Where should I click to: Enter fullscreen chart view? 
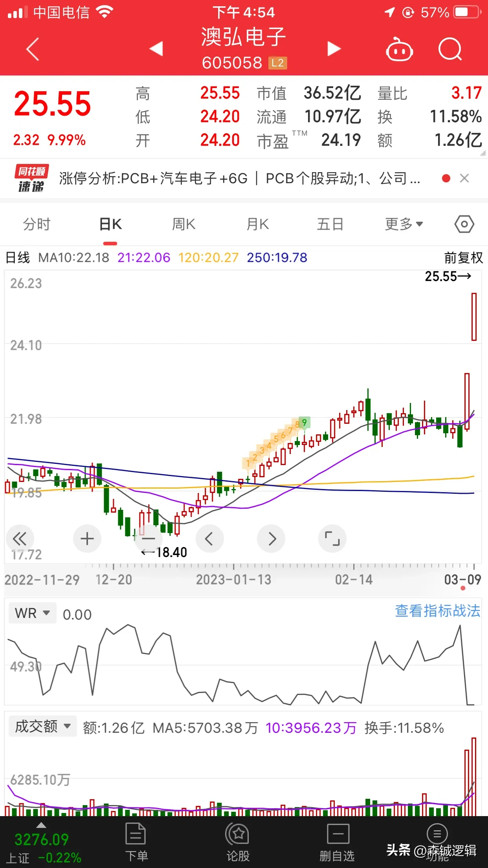click(332, 539)
